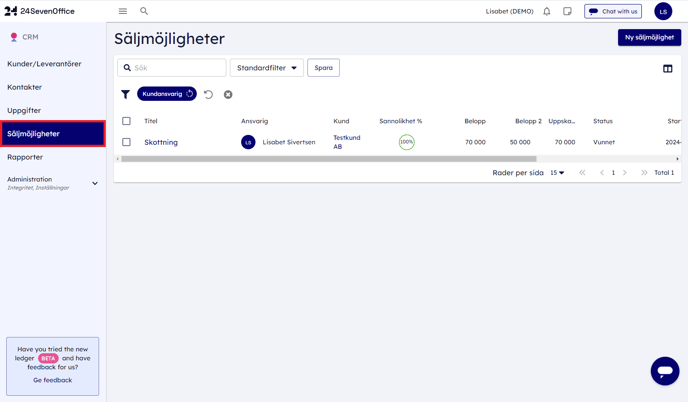Viewport: 688px width, 402px height.
Task: Tick the select-all checkbox in table header
Action: (x=126, y=121)
